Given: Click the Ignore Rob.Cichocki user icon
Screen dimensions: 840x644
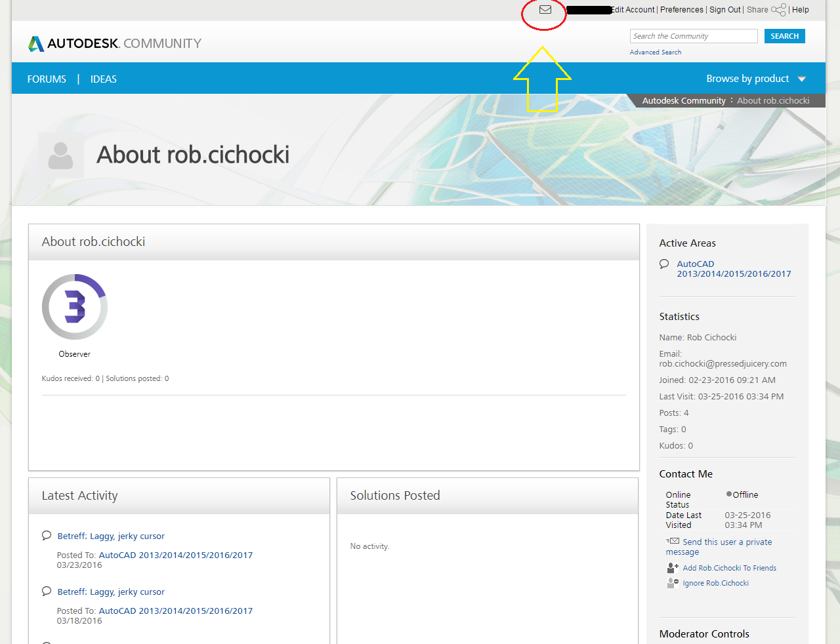Looking at the screenshot, I should pyautogui.click(x=671, y=582).
